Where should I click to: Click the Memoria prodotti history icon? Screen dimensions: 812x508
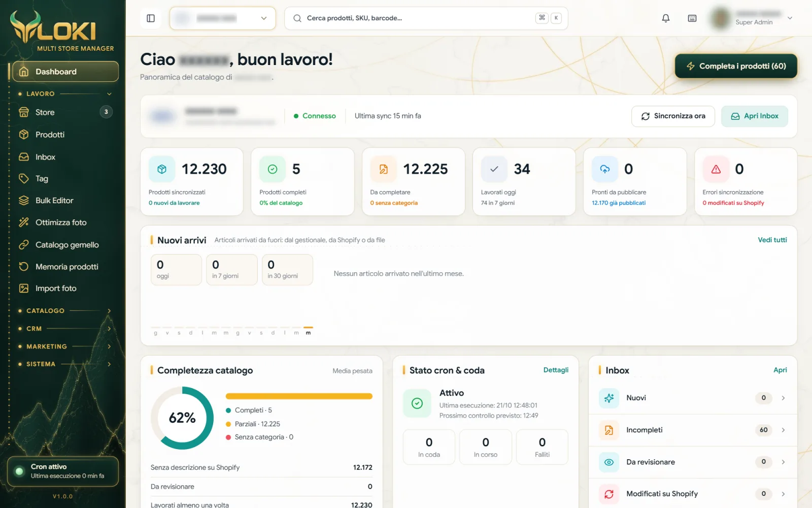point(24,267)
